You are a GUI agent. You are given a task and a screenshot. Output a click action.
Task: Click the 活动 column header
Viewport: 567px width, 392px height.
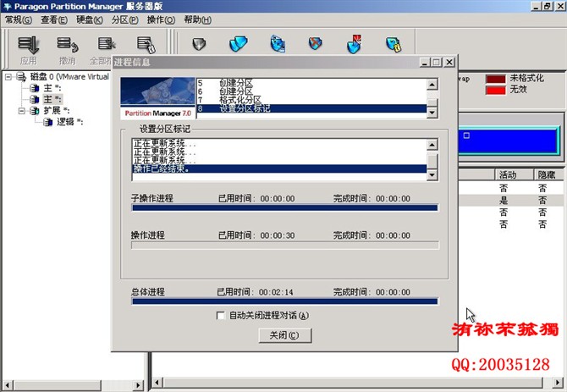click(x=514, y=174)
